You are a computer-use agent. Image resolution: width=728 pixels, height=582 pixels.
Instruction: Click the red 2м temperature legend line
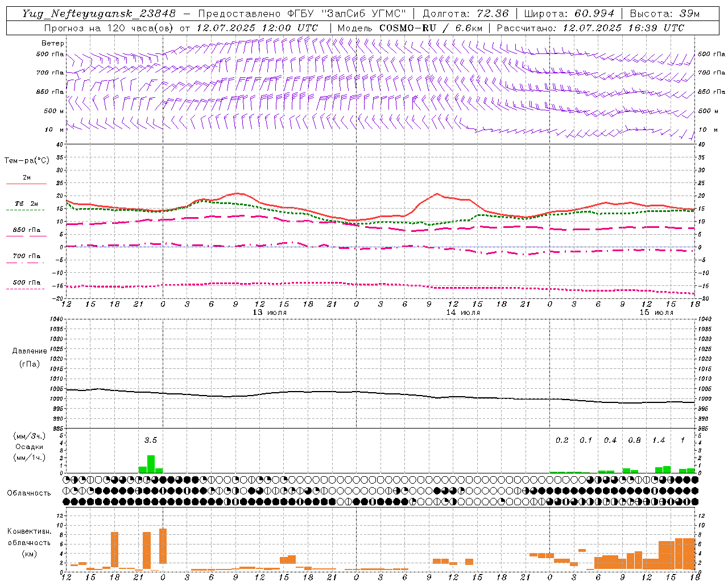coord(26,184)
